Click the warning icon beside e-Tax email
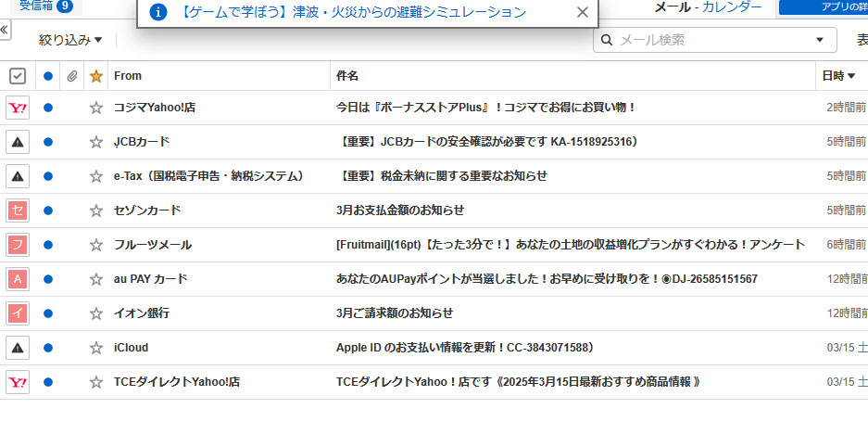 18,176
